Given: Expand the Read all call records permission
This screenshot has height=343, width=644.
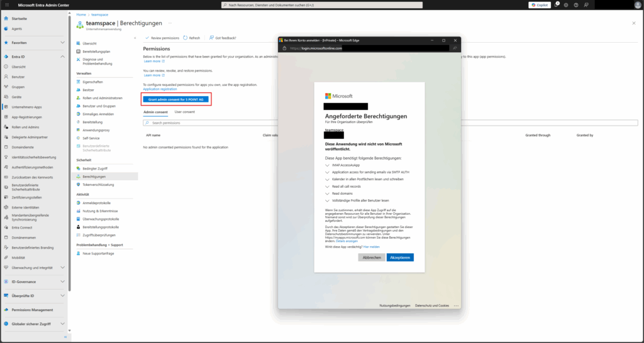Looking at the screenshot, I should [x=327, y=187].
